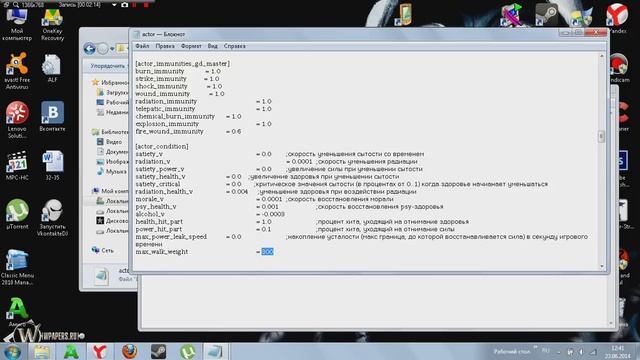Select Избранное in Explorer sidebar
Screen dimensions: 640x360
pos(111,82)
